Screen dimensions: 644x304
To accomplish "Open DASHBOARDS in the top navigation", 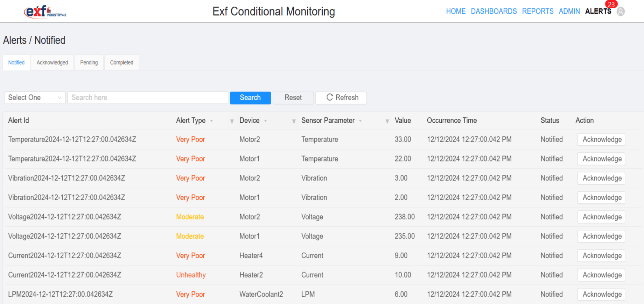I will [494, 11].
